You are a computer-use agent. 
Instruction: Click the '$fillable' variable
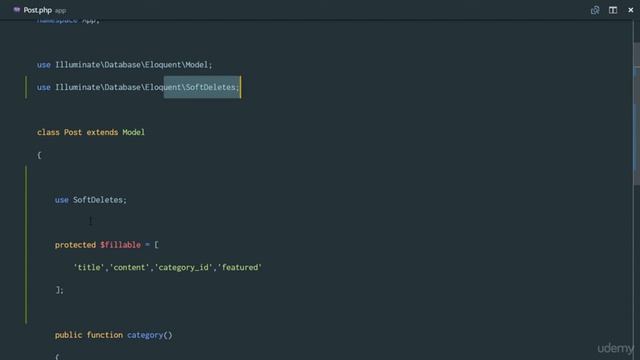(120, 245)
